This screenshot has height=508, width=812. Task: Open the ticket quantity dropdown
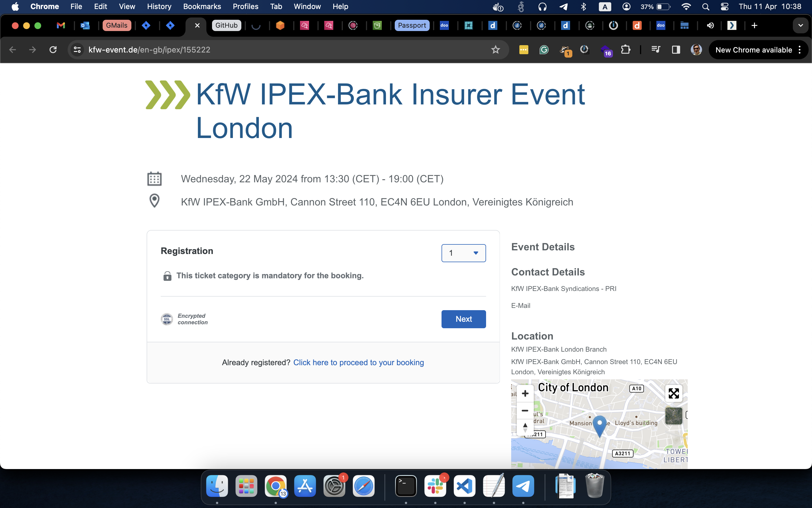(x=464, y=253)
